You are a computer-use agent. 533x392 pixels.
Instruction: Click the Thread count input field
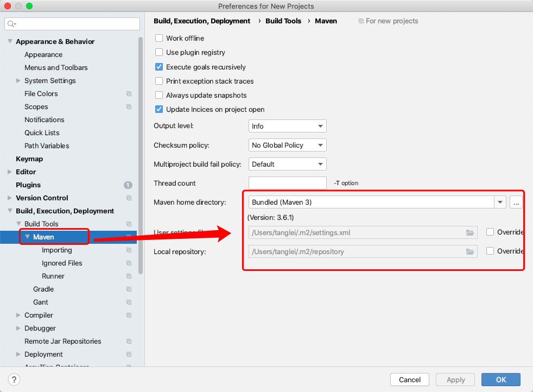pos(287,183)
